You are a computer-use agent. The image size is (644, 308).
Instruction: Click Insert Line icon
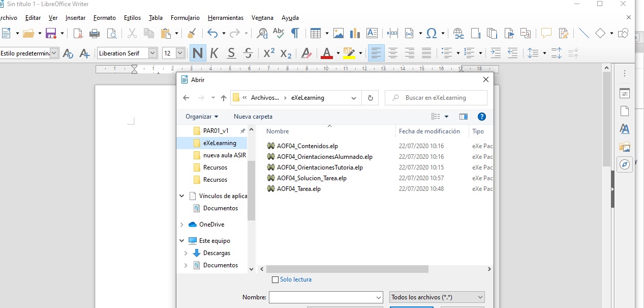click(x=584, y=34)
